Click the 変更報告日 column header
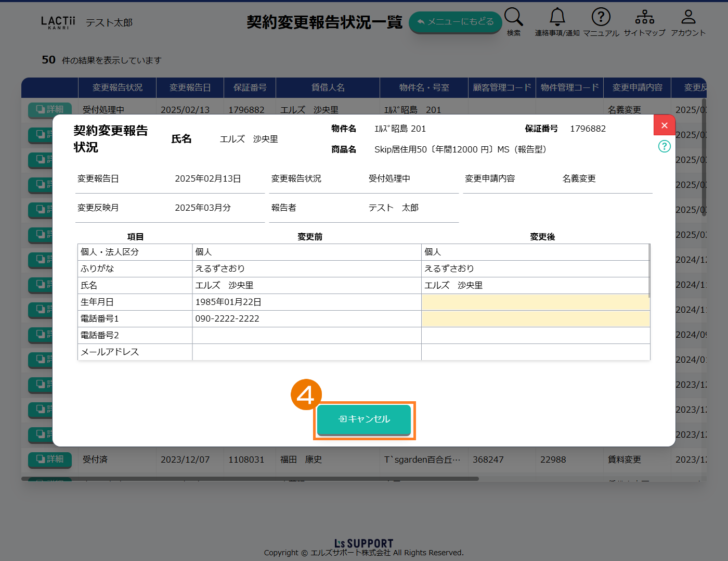This screenshot has width=728, height=561. [x=190, y=87]
